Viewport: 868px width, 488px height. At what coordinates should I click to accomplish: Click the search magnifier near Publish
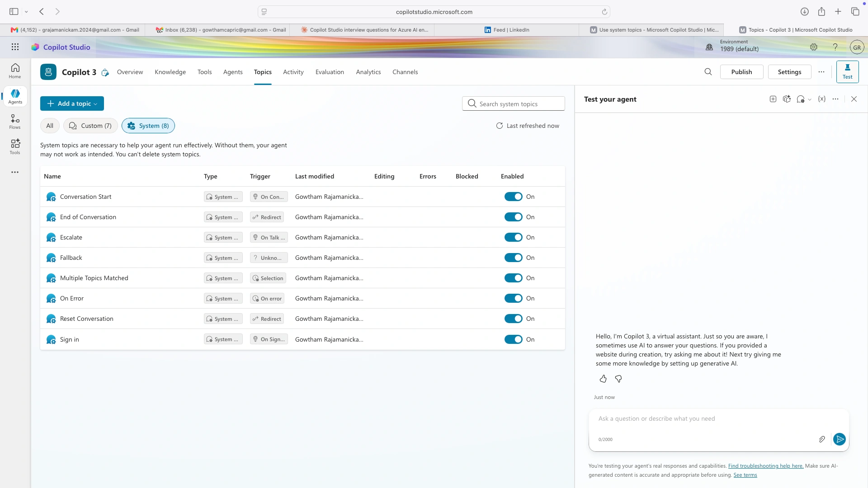pyautogui.click(x=708, y=72)
